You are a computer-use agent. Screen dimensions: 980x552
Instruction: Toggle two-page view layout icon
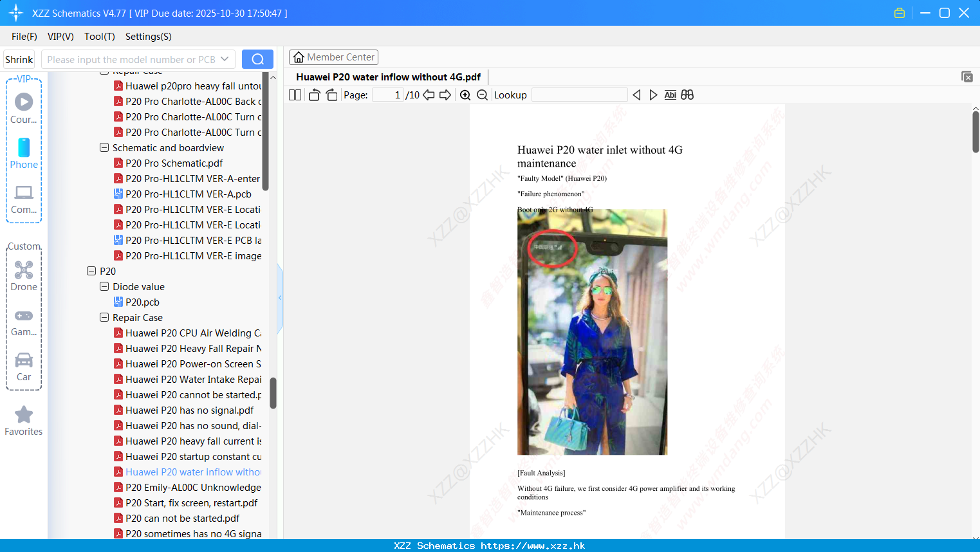tap(295, 95)
